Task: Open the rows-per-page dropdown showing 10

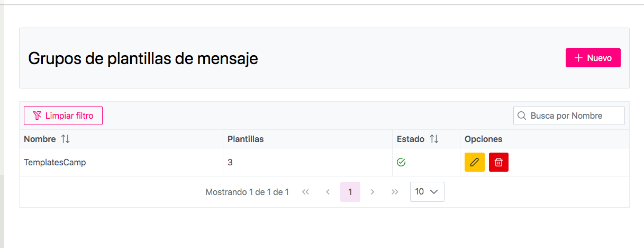Action: (427, 192)
